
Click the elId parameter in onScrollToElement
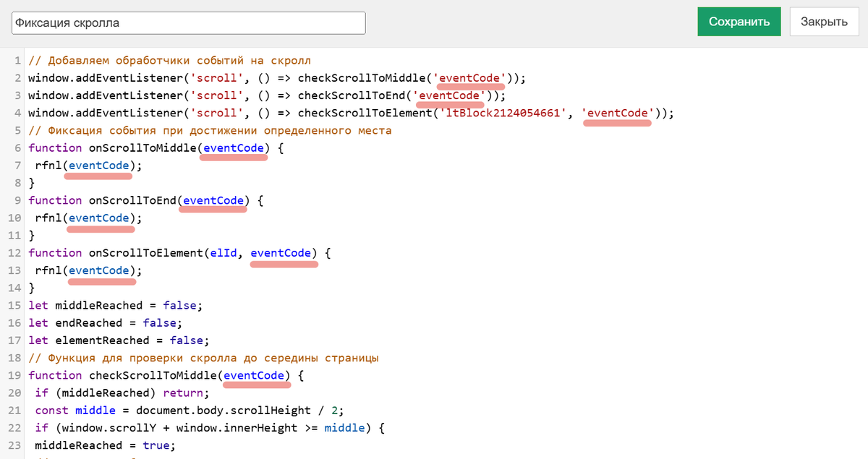(224, 252)
